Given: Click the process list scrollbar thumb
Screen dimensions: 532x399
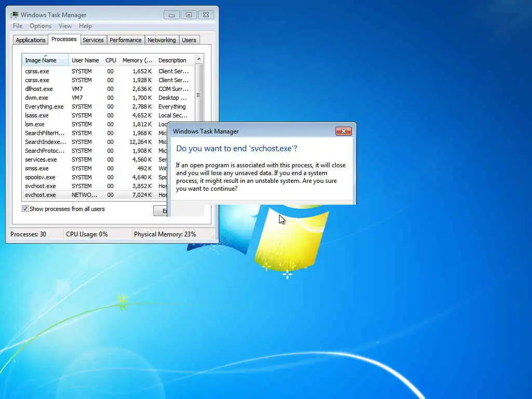Looking at the screenshot, I should pyautogui.click(x=199, y=94).
